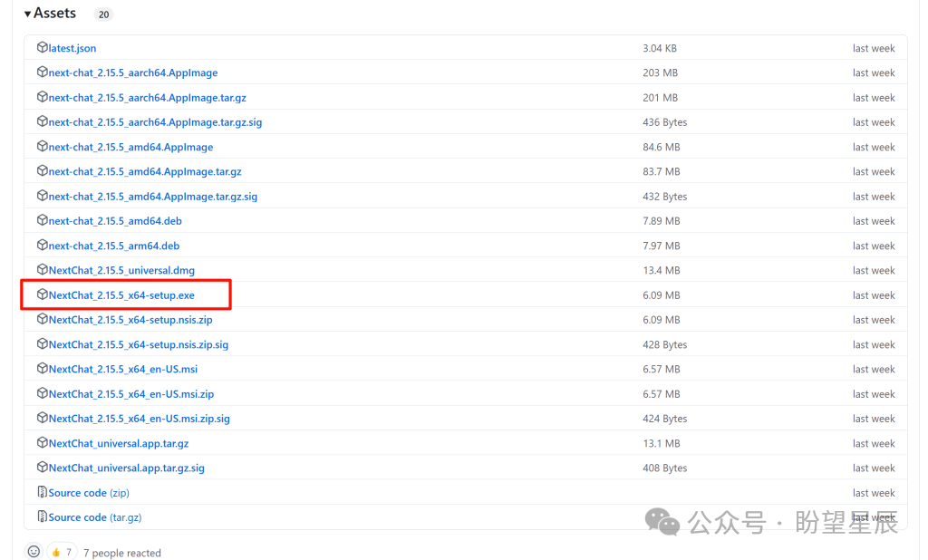Click package icon of next-chat_2.15.5_aarch64.AppImage.tar.gz.sig
The image size is (928, 560).
(x=42, y=121)
